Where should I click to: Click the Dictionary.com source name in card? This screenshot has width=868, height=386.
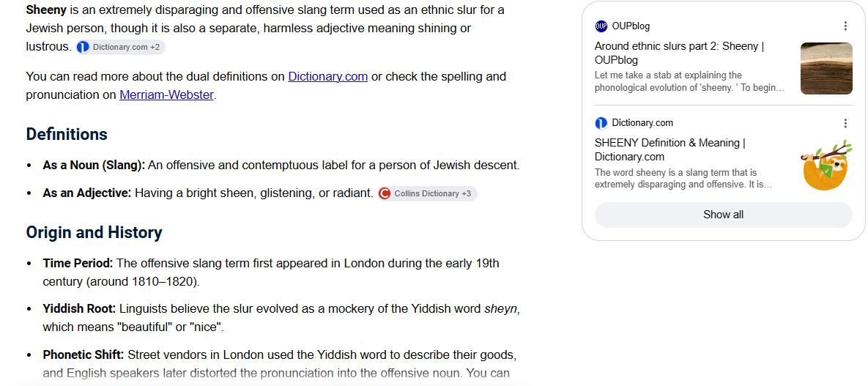pyautogui.click(x=642, y=123)
